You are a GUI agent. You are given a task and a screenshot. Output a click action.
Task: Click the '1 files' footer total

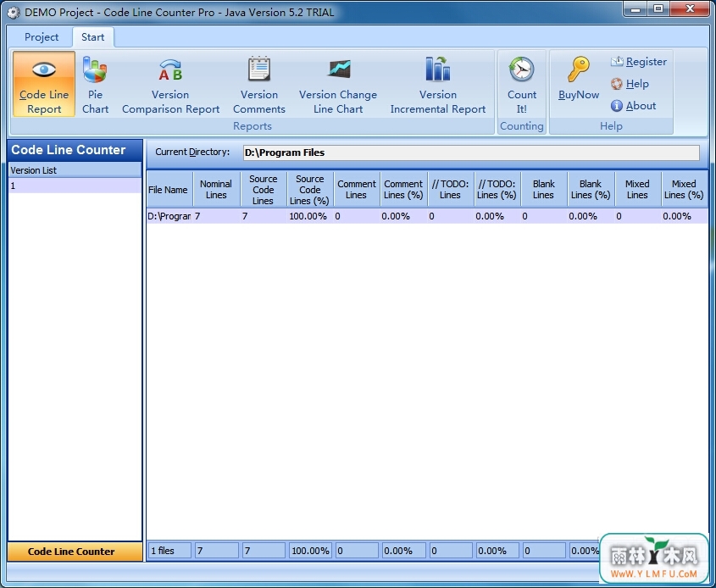coord(169,551)
